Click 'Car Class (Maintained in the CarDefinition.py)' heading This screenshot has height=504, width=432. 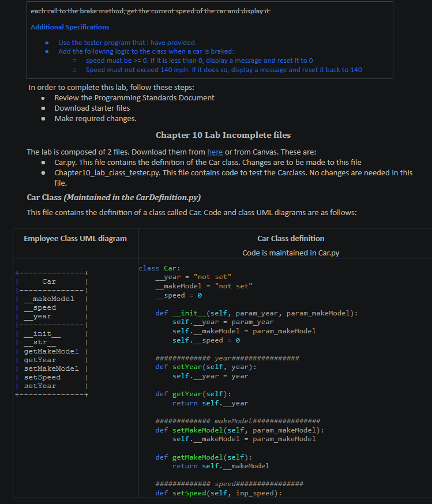[x=114, y=197]
